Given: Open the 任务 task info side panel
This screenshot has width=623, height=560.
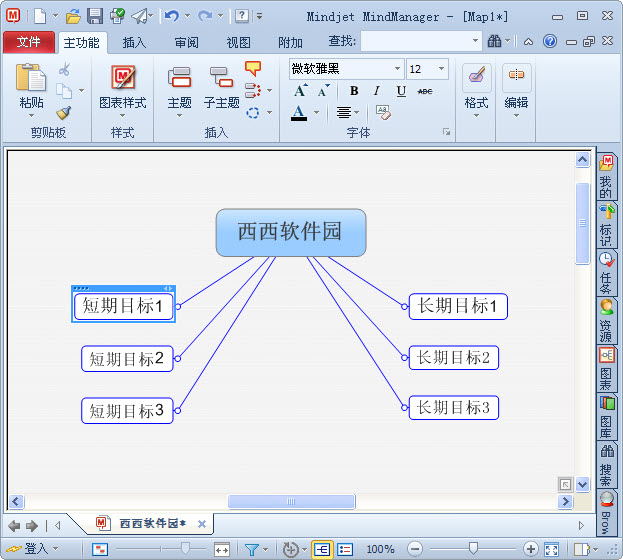Looking at the screenshot, I should pos(606,273).
